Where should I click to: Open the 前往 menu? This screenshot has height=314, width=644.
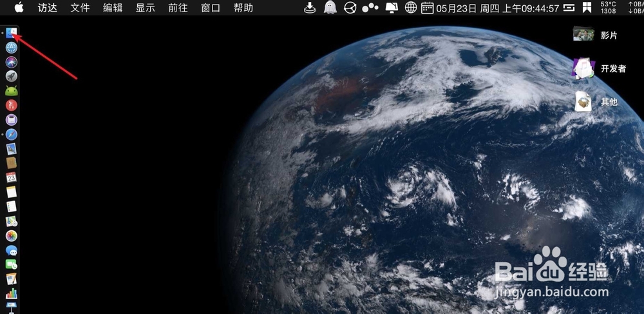(178, 8)
